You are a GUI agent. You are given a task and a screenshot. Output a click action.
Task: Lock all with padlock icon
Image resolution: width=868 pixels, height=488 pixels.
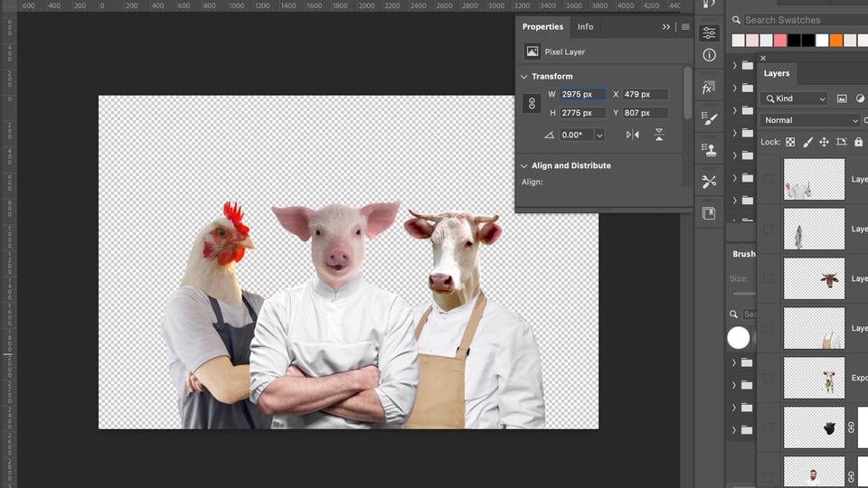pos(859,142)
